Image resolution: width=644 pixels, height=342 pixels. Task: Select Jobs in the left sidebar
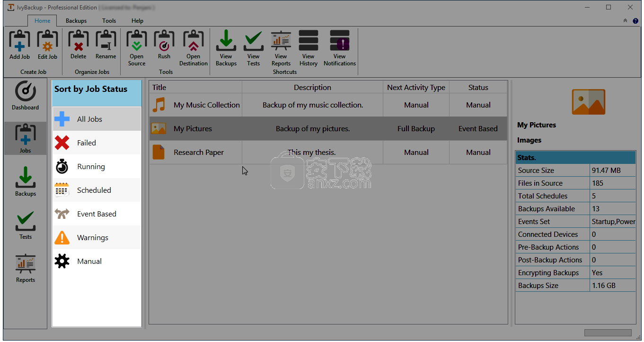[x=26, y=138]
